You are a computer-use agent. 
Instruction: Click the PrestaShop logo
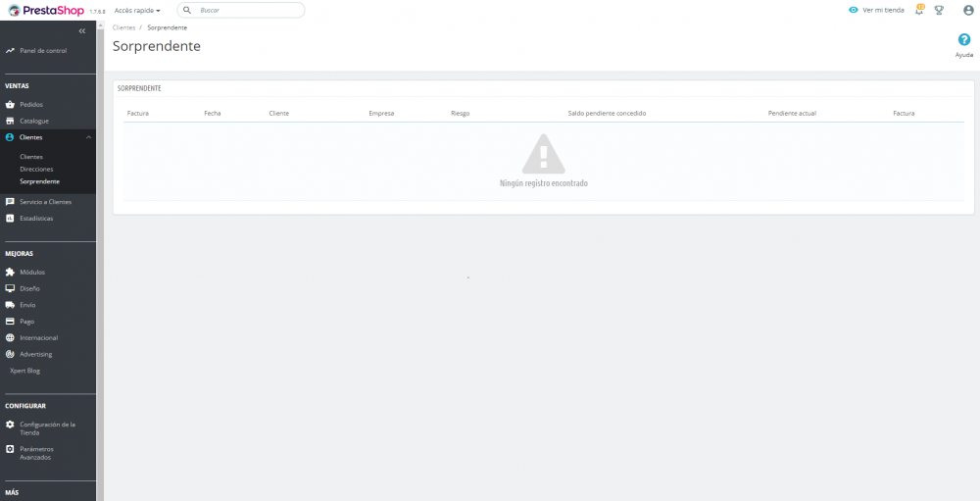[46, 10]
